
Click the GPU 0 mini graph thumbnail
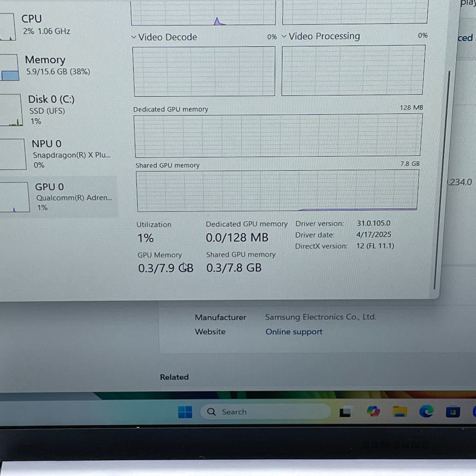[x=14, y=197]
